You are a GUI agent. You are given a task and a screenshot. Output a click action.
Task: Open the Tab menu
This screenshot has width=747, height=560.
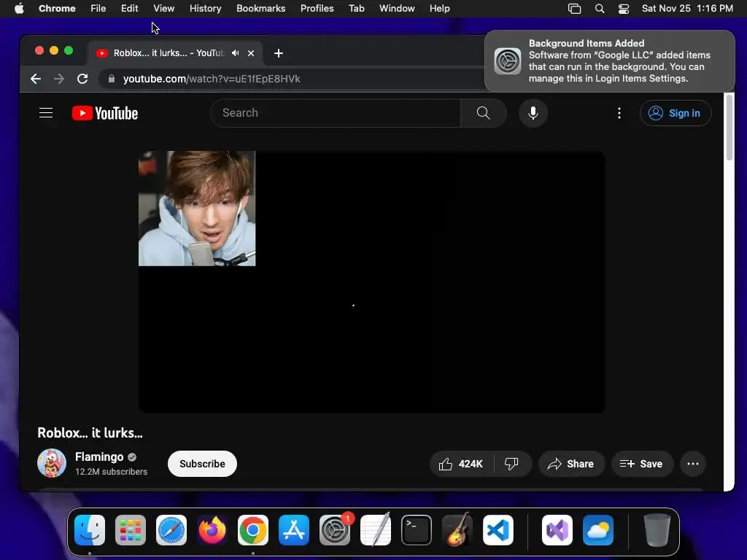[356, 9]
